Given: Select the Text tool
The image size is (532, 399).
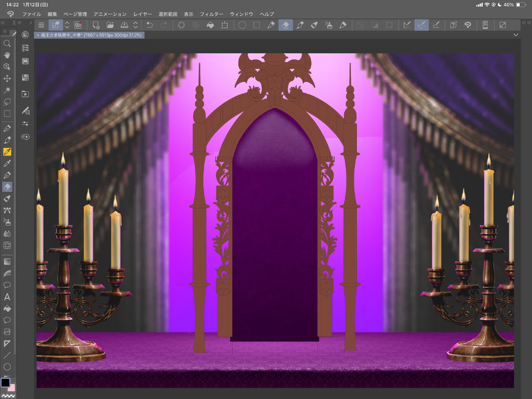Looking at the screenshot, I should [x=7, y=297].
